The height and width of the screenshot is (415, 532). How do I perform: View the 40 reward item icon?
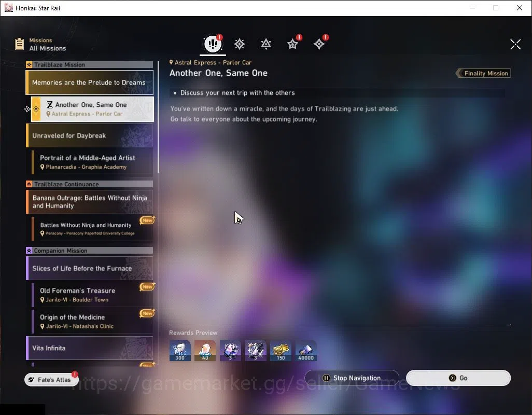pyautogui.click(x=205, y=351)
